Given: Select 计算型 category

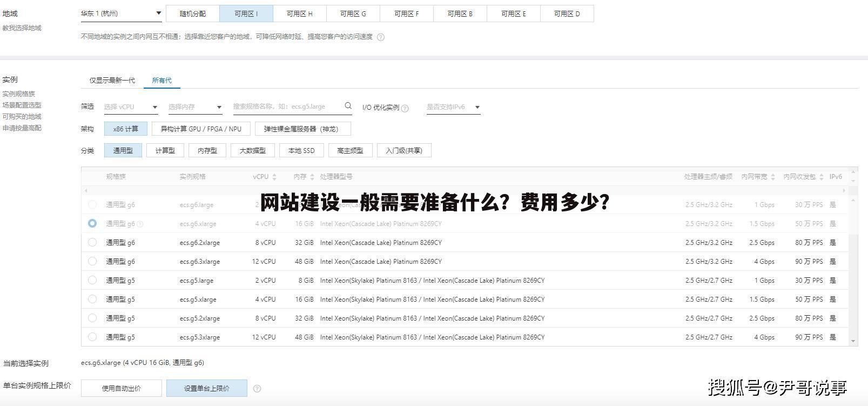Looking at the screenshot, I should point(165,150).
